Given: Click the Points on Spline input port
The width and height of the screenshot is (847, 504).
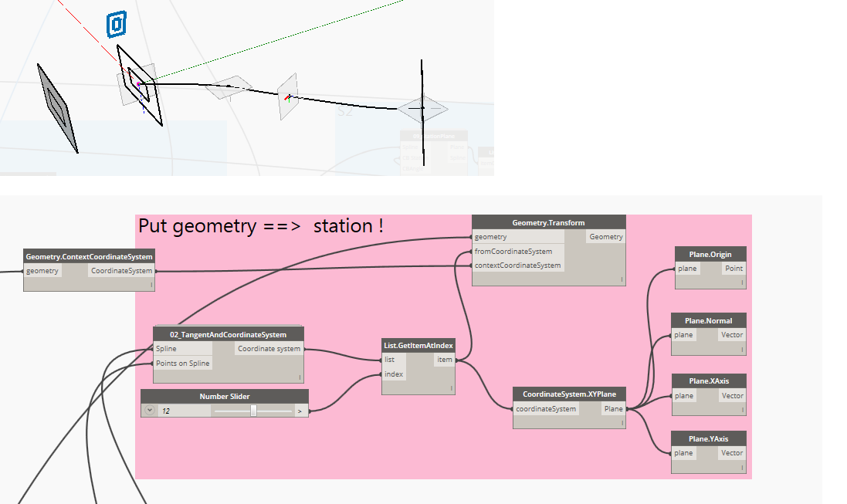Looking at the screenshot, I should pyautogui.click(x=182, y=363).
